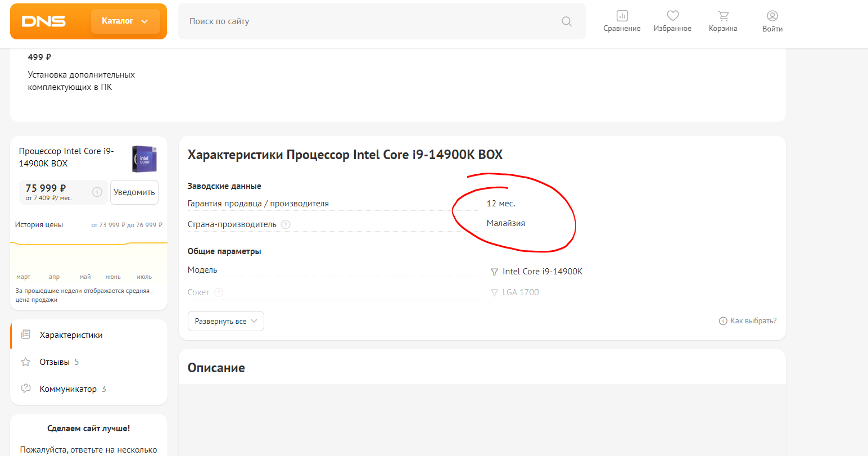Open the product title link in the sidebar
This screenshot has width=868, height=456.
click(x=66, y=157)
